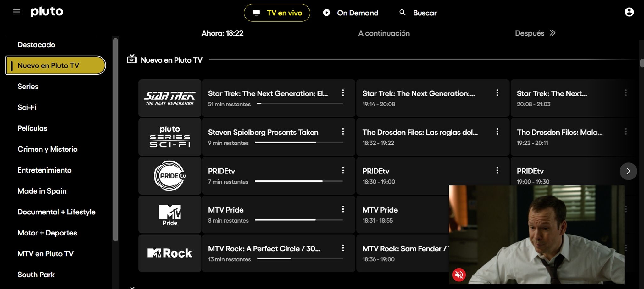Screen dimensions: 644x289
Task: Unmute the playing video
Action: [x=459, y=274]
